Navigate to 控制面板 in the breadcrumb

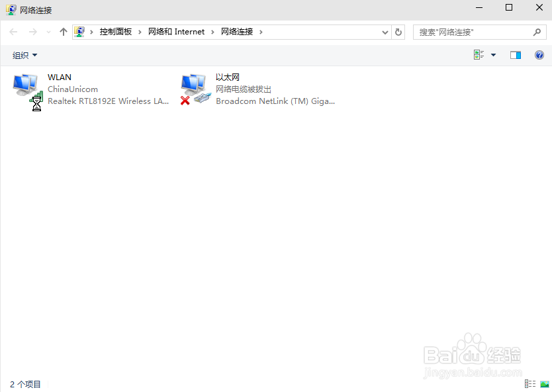point(114,31)
